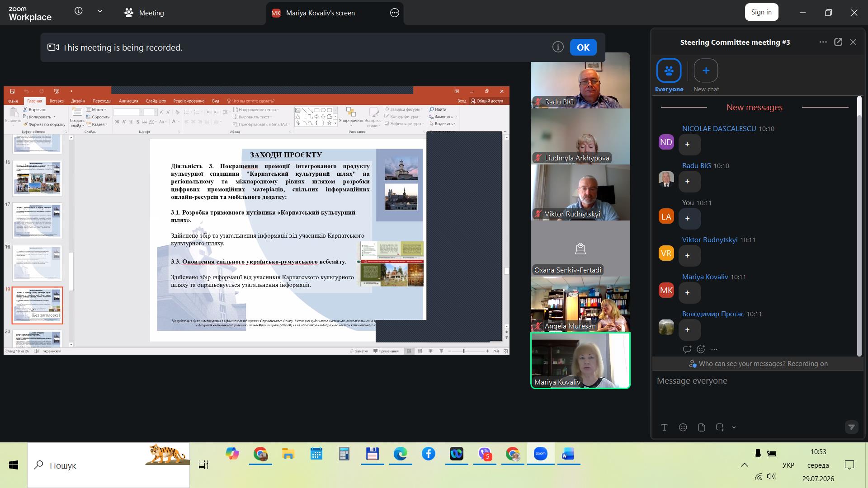Attach a file in chat composer
The image size is (868, 488).
coord(702,427)
